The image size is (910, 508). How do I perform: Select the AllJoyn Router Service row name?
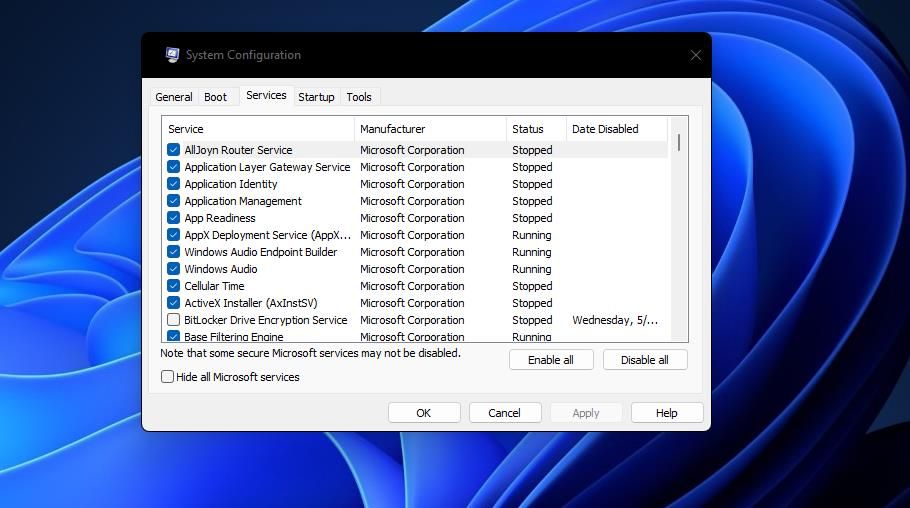pos(239,150)
